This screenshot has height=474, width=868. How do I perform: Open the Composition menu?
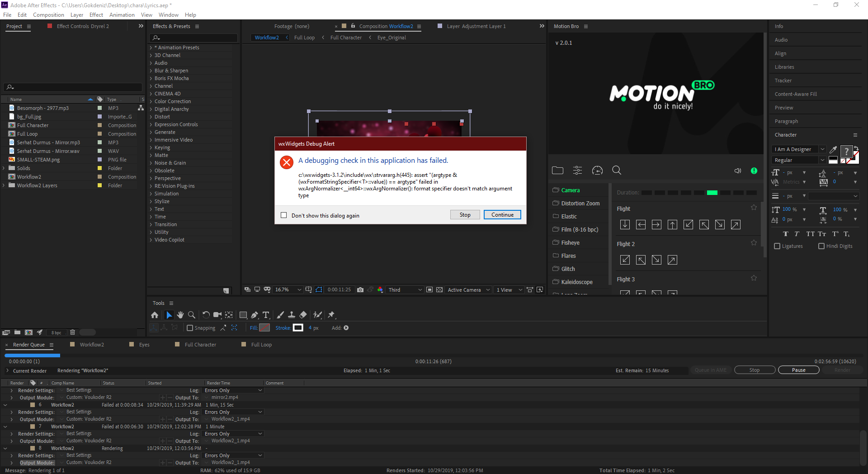[x=48, y=15]
